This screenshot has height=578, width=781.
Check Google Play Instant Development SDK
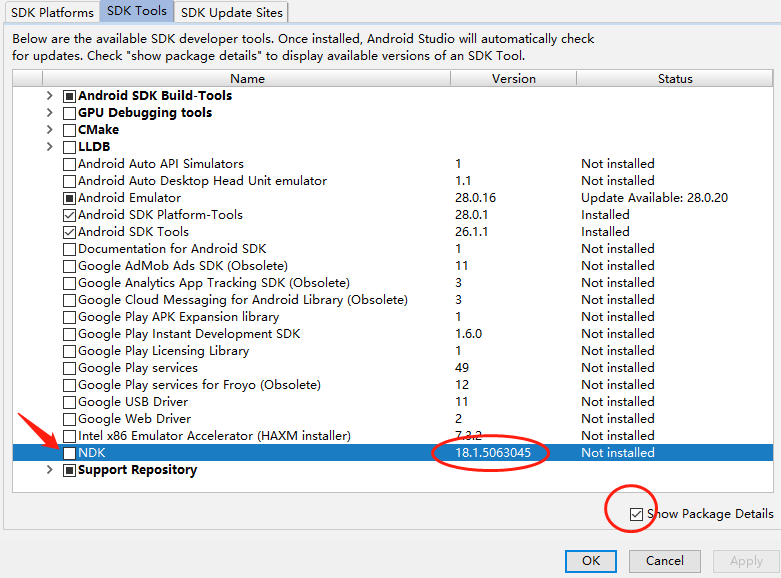click(70, 334)
